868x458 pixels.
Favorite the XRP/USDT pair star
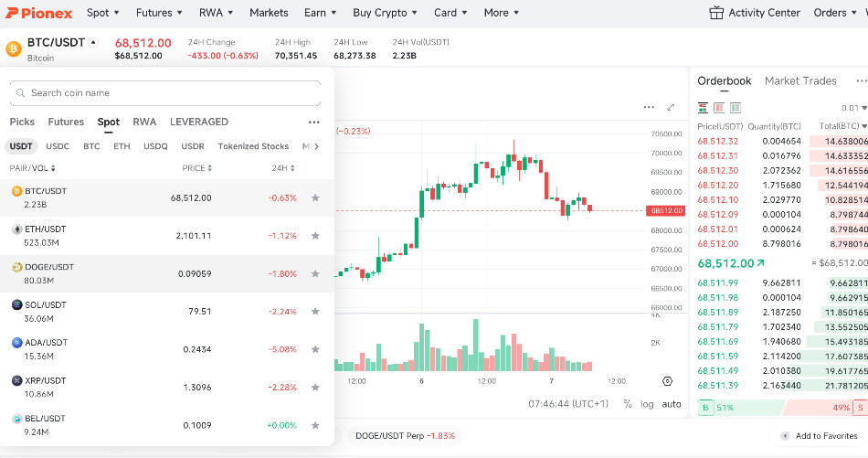tap(315, 387)
